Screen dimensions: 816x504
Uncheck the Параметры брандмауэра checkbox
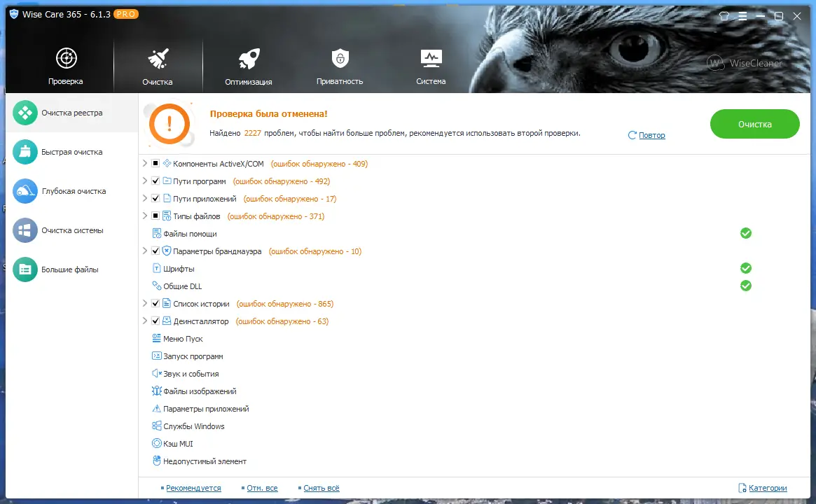155,251
